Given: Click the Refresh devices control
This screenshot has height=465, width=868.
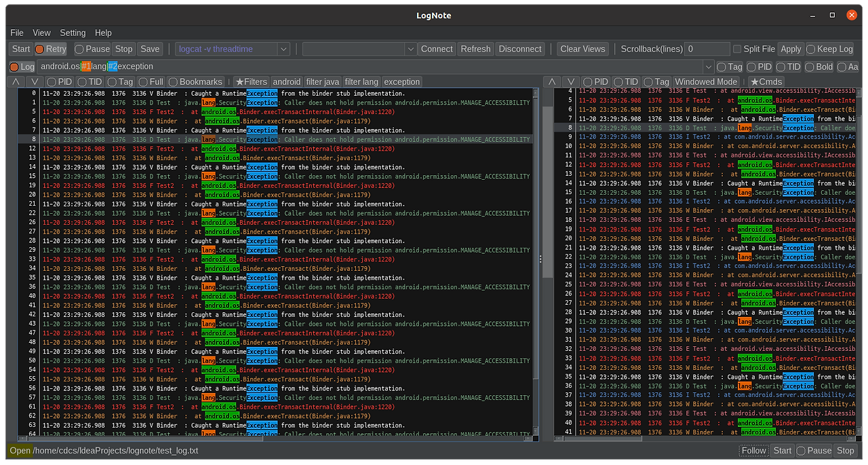Looking at the screenshot, I should pyautogui.click(x=475, y=49).
